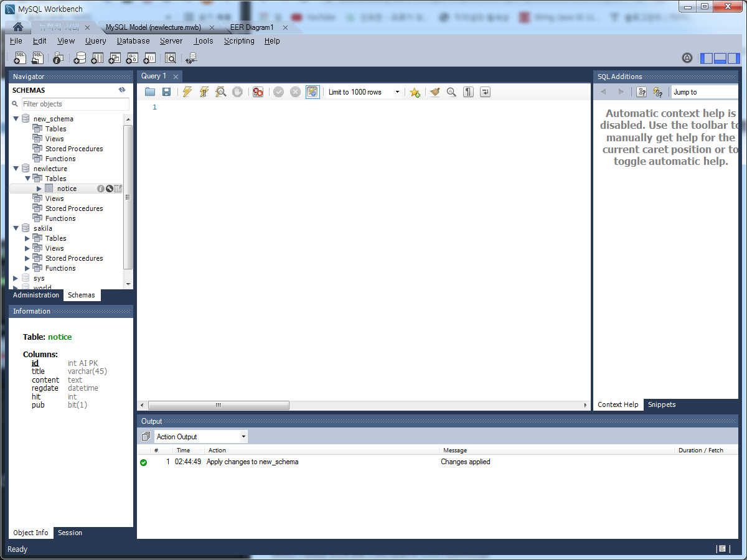Expand the sys schema node
The image size is (747, 560).
point(16,278)
